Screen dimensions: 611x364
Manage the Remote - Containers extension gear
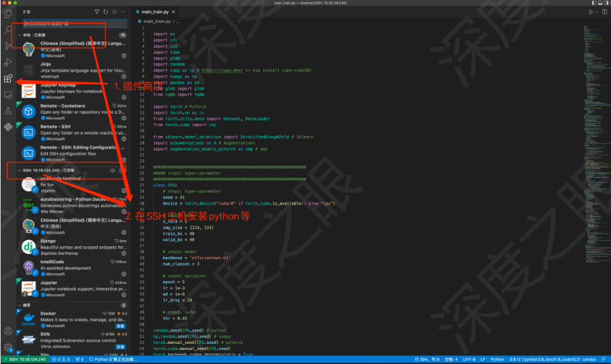[123, 118]
